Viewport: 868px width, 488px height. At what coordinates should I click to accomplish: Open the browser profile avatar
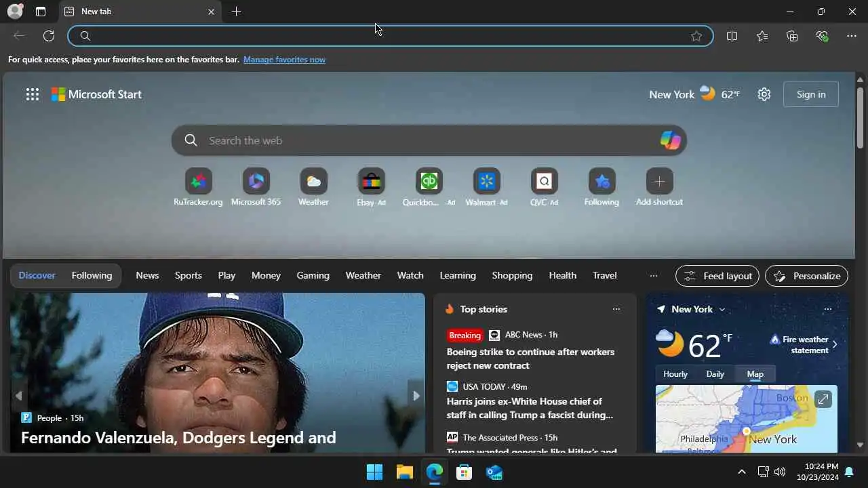tap(15, 12)
